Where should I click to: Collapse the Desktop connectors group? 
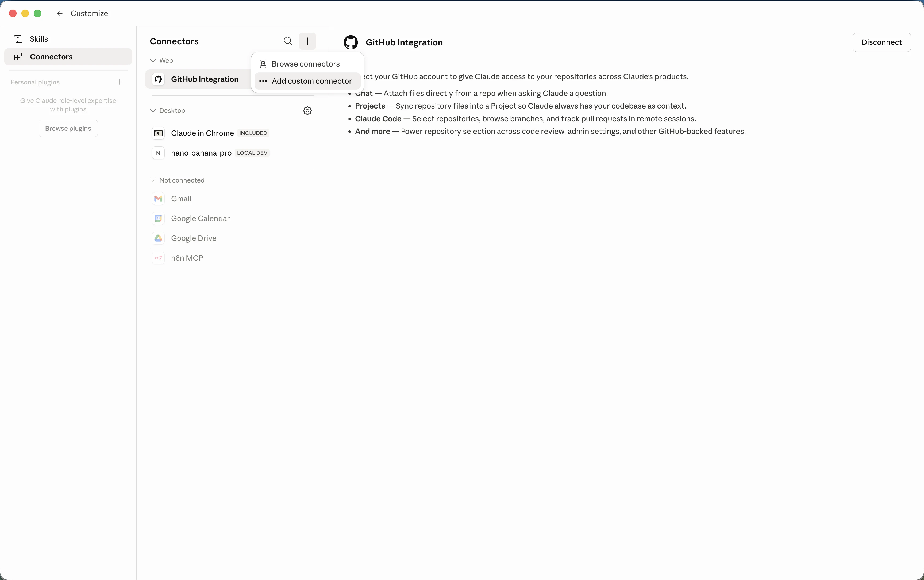pyautogui.click(x=153, y=111)
